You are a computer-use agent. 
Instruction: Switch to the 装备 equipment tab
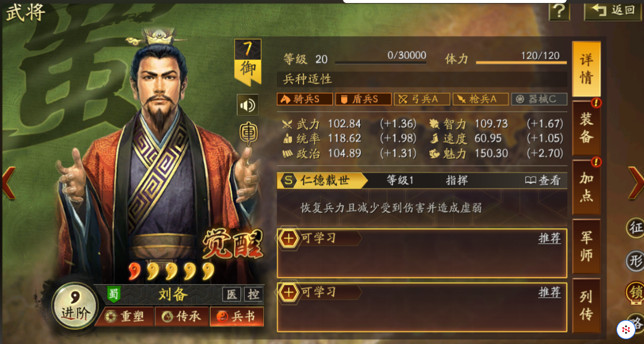coord(586,128)
